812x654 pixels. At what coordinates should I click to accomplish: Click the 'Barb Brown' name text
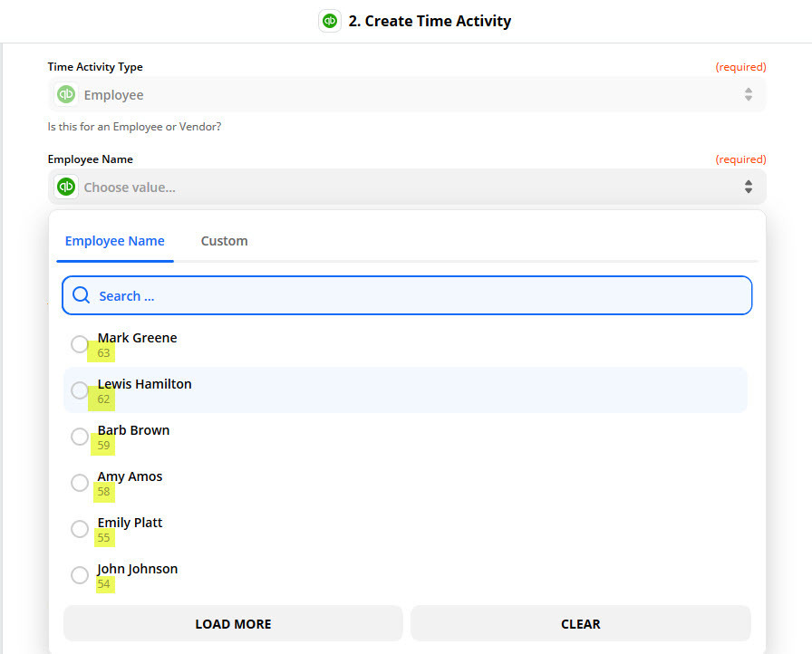(133, 430)
